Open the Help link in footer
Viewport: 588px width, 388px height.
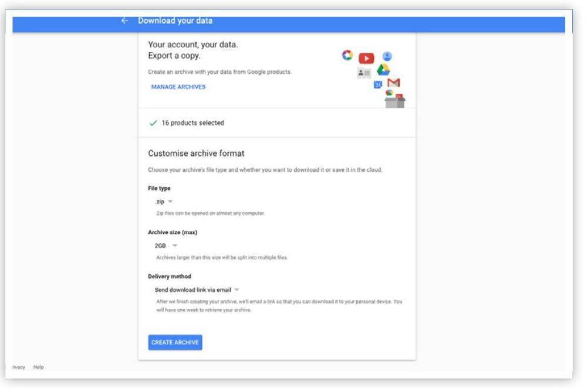tap(39, 367)
